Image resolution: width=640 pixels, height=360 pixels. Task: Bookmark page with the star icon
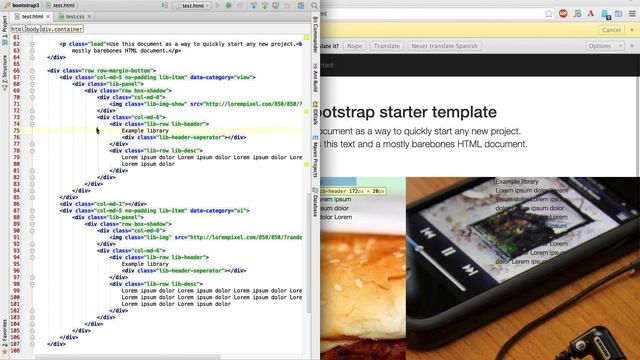[x=549, y=13]
